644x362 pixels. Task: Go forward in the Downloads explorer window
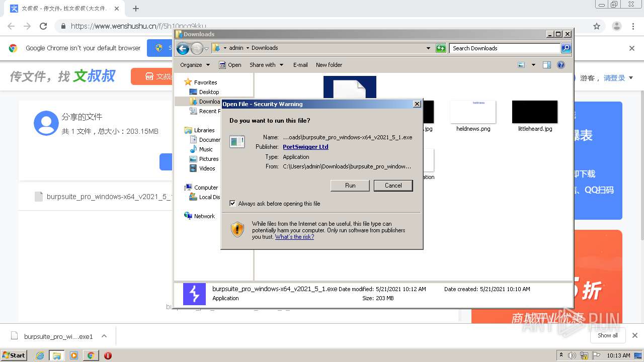(197, 48)
